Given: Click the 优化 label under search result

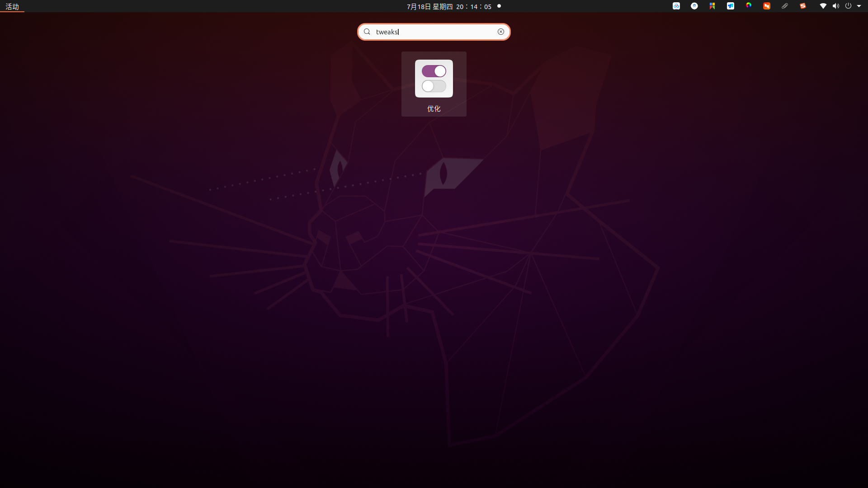Looking at the screenshot, I should (434, 108).
